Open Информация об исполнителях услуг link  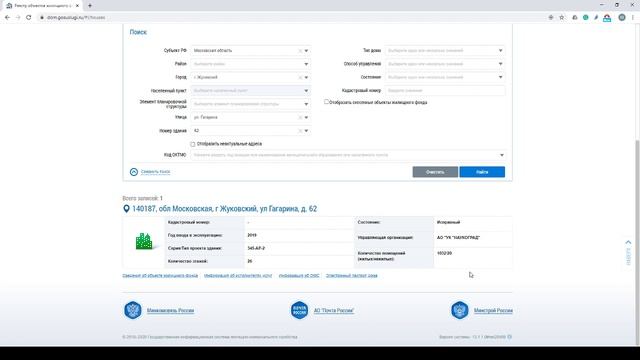pos(238,276)
